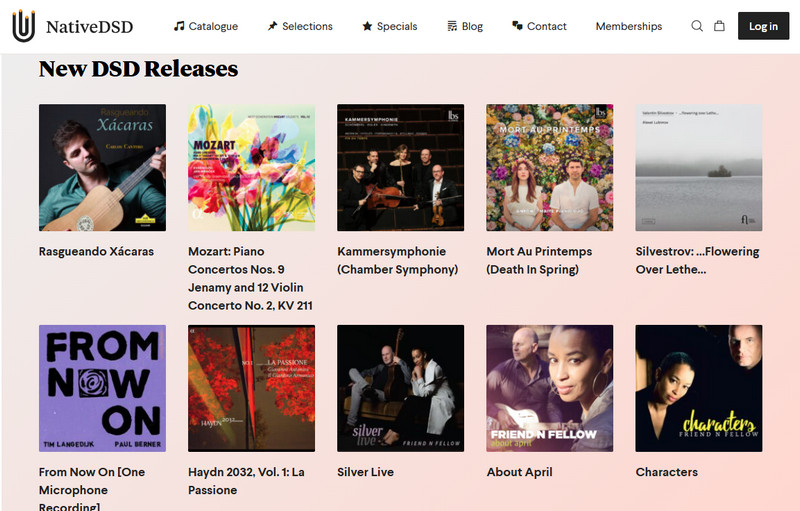
Task: Click the Blog page icon
Action: click(452, 26)
